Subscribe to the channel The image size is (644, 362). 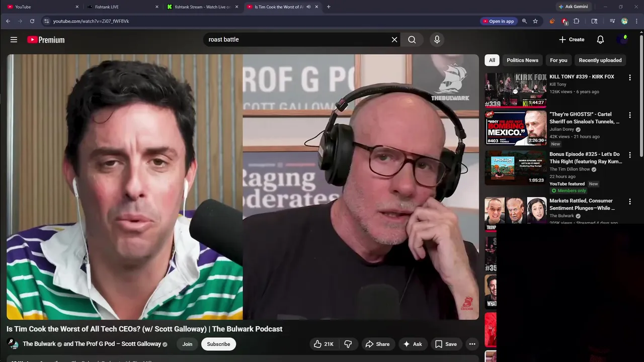[218, 344]
